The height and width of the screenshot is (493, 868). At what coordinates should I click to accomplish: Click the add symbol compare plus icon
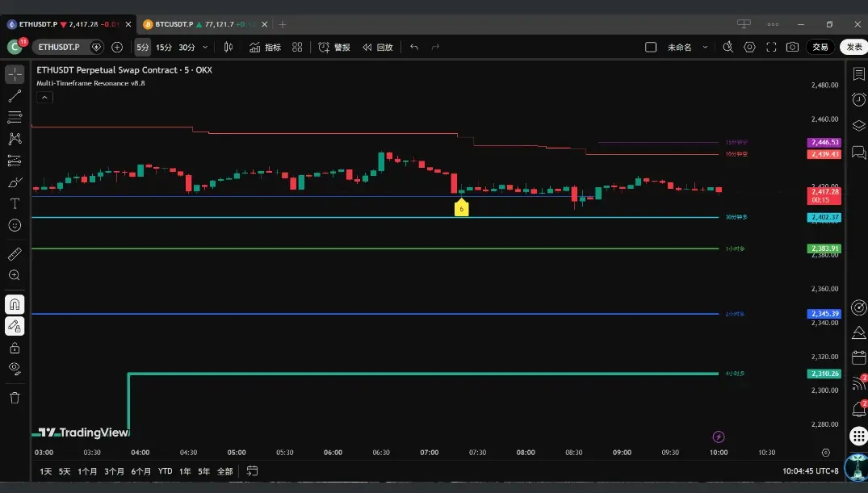coord(117,47)
